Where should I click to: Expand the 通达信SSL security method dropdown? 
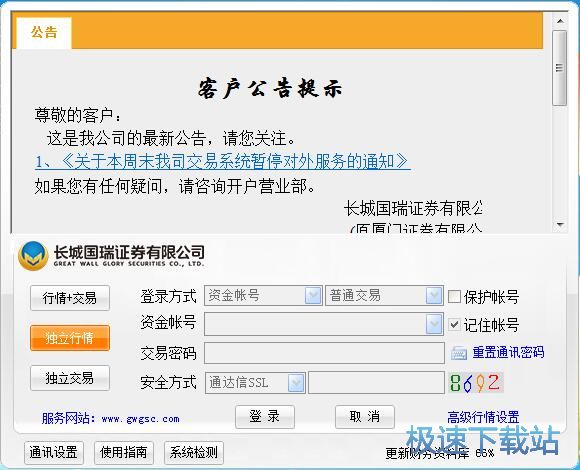[296, 383]
